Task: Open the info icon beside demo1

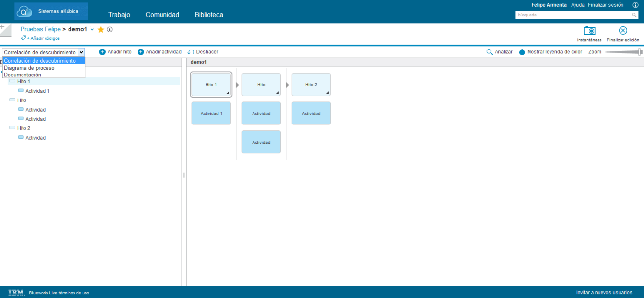Action: (x=110, y=29)
